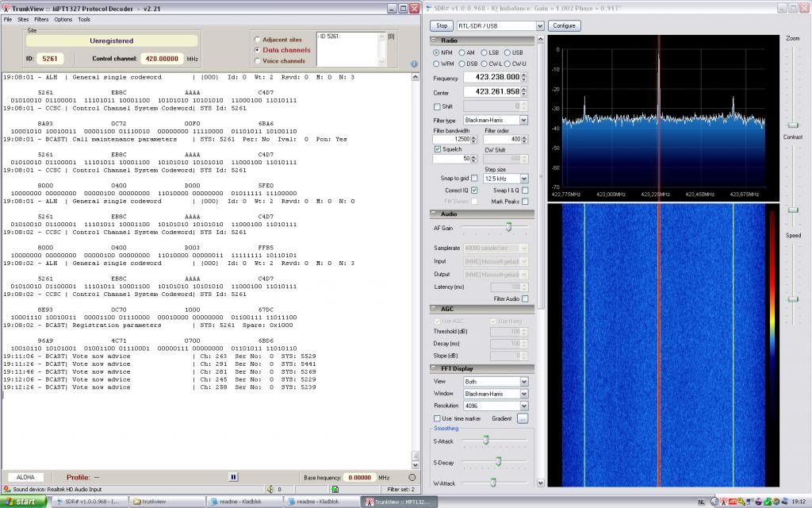Toggle the Correct IQ checkbox
Viewport: 812px width, 508px height.
click(x=474, y=190)
